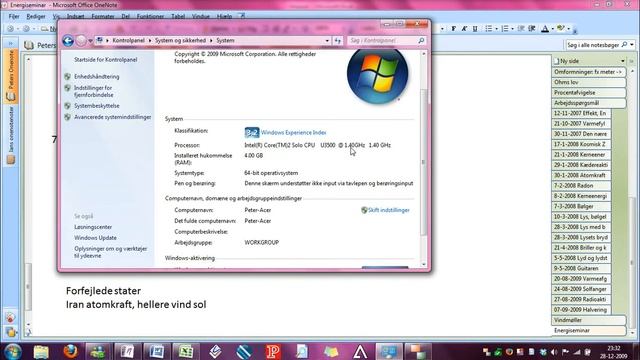
Task: Open the red P application on taskbar
Action: tap(273, 351)
